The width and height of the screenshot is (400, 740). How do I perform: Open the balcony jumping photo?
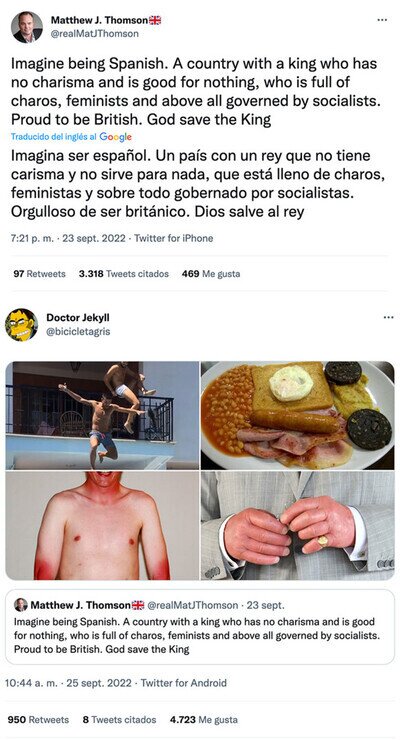(102, 415)
